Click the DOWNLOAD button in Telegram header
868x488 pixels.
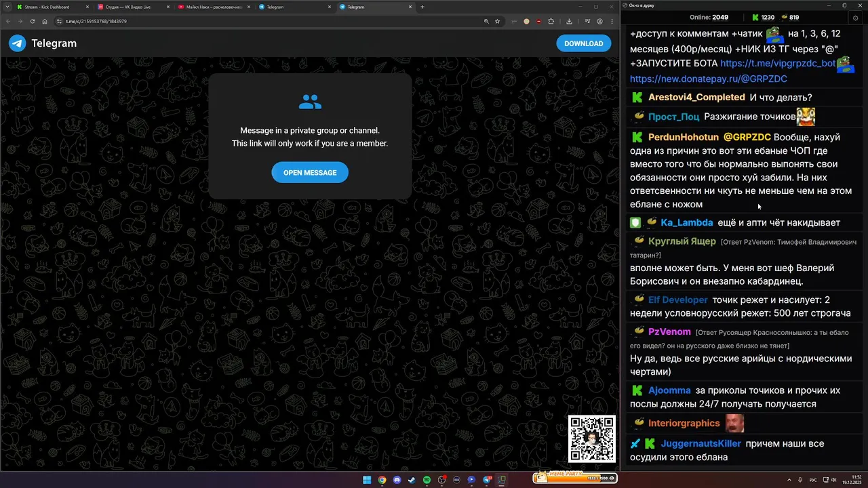[583, 43]
